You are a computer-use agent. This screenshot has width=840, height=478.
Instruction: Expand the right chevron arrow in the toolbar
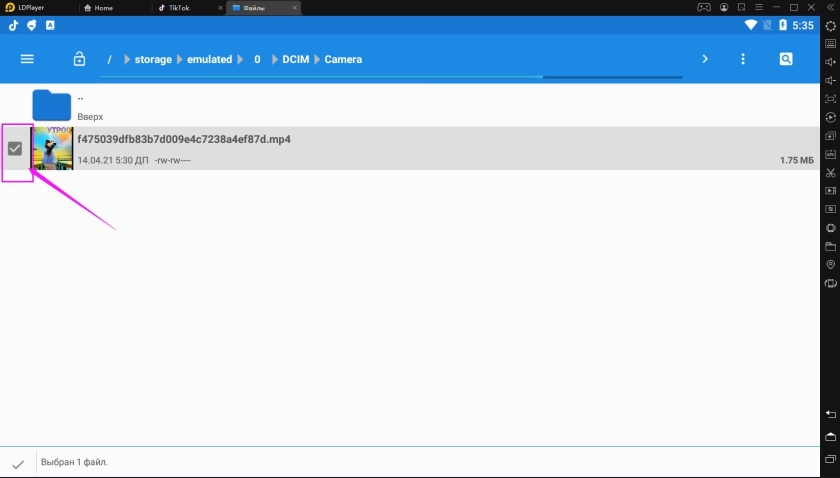coord(705,60)
